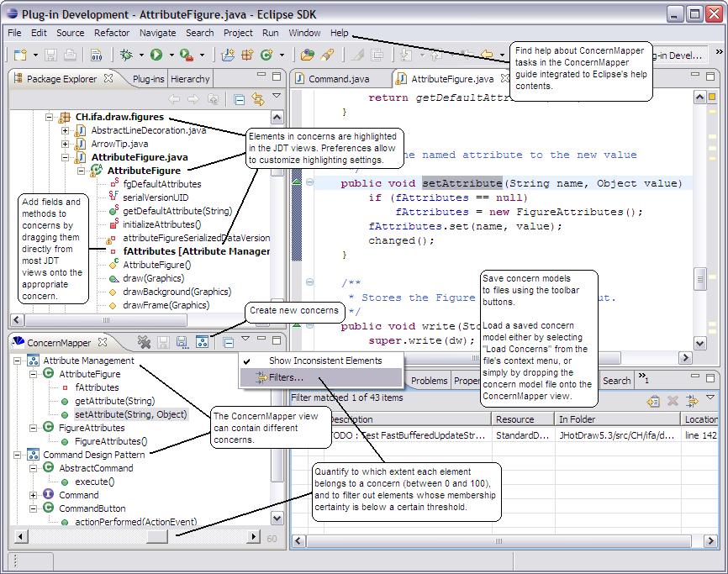Click the Package Explorer Forward arrow

(x=193, y=99)
